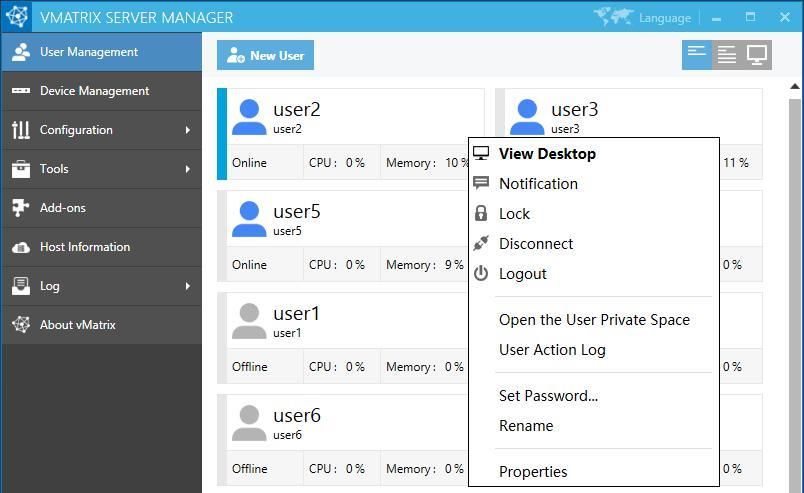The height and width of the screenshot is (493, 804).
Task: Click Offline status on user6 card
Action: click(x=250, y=469)
